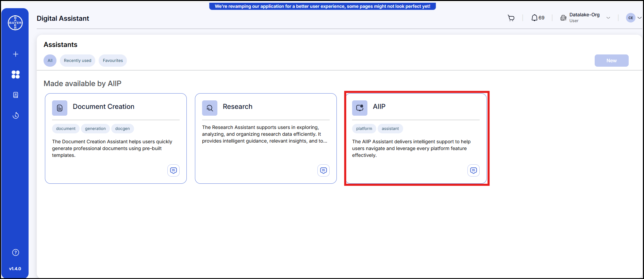Click the Datalake-Org name text
The height and width of the screenshot is (279, 644).
[584, 15]
